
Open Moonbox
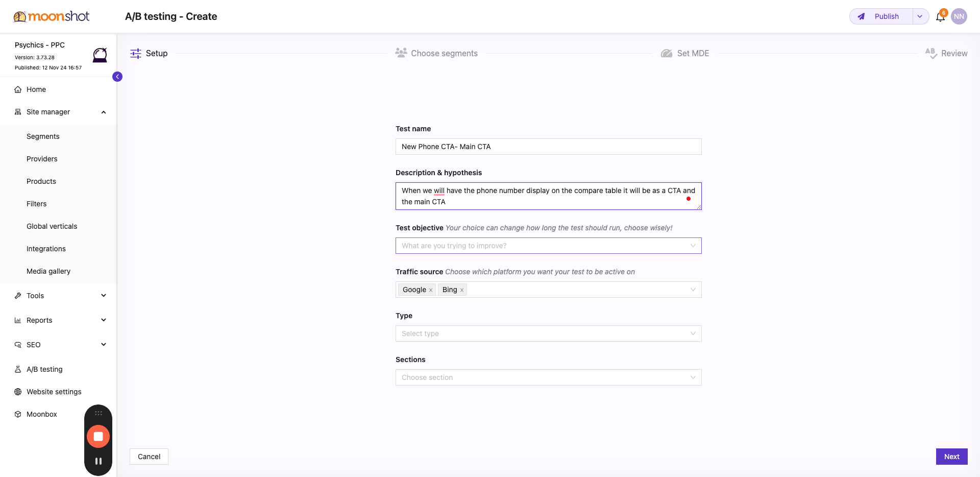click(x=42, y=414)
